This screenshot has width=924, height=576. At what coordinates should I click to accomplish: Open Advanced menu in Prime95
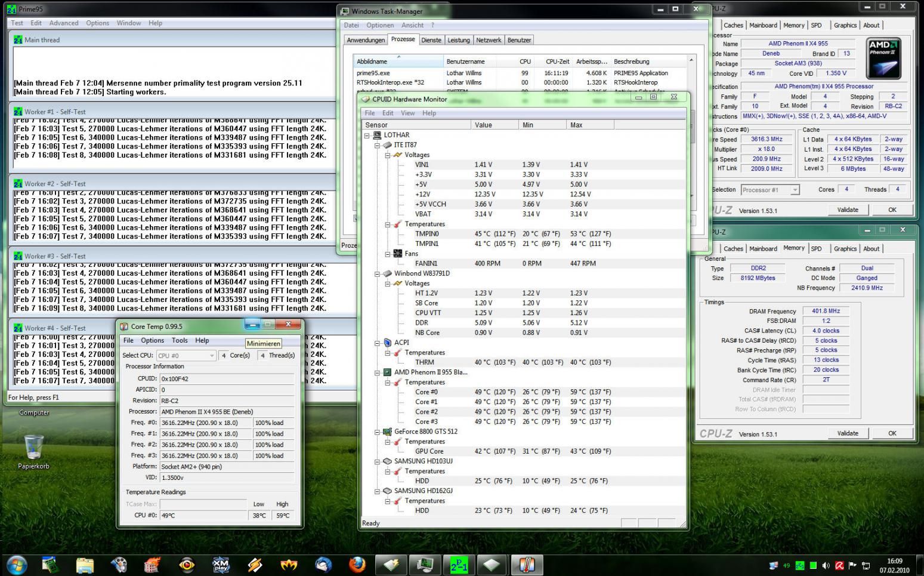click(x=64, y=23)
